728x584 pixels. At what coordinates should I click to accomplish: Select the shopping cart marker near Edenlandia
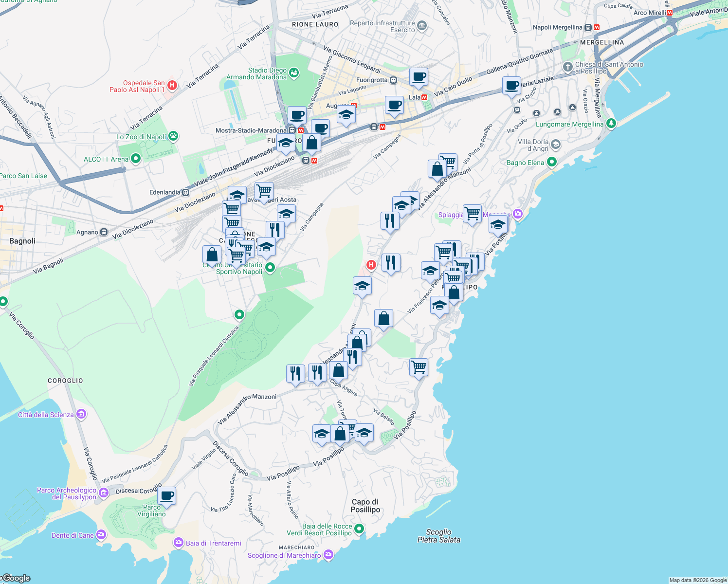[264, 190]
